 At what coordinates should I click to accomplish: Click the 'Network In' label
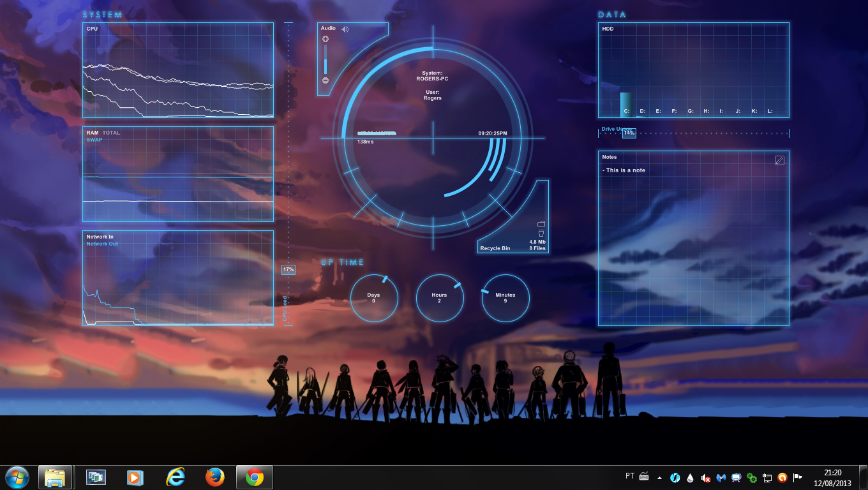tap(100, 237)
